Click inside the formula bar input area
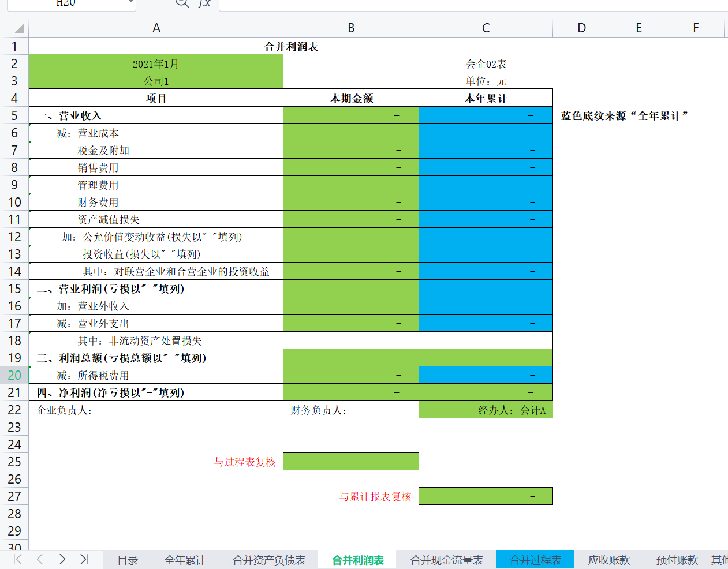Image resolution: width=728 pixels, height=569 pixels. pos(404,2)
